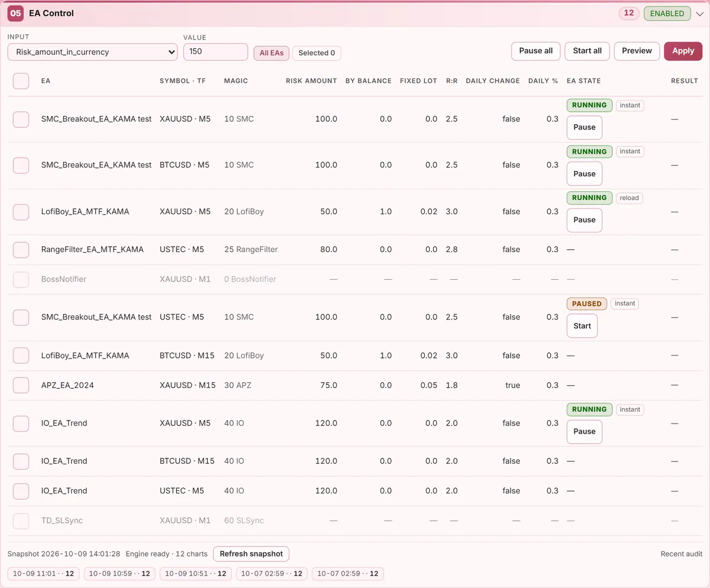Click the Apply button
The height and width of the screenshot is (588, 710).
point(683,51)
